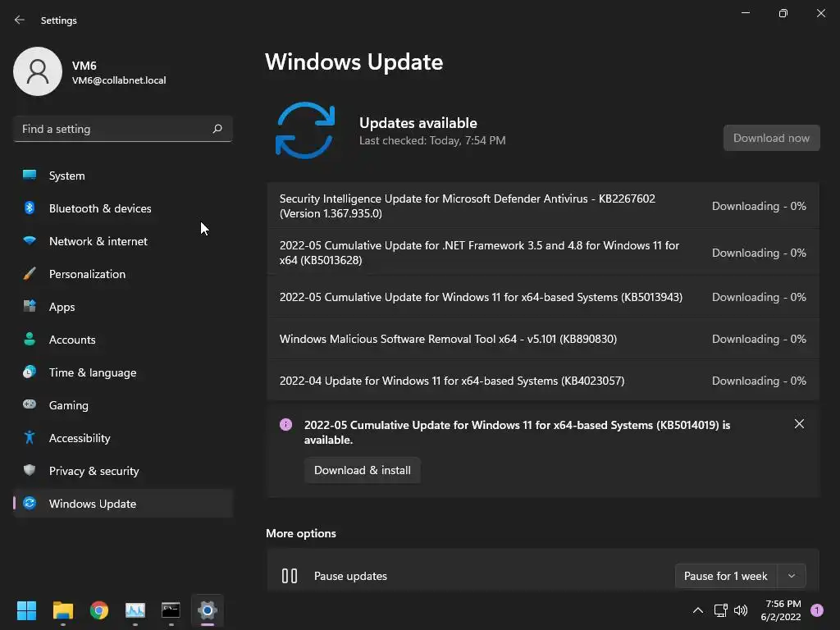Click the VM6@collabnet.local account email
840x630 pixels.
click(119, 80)
